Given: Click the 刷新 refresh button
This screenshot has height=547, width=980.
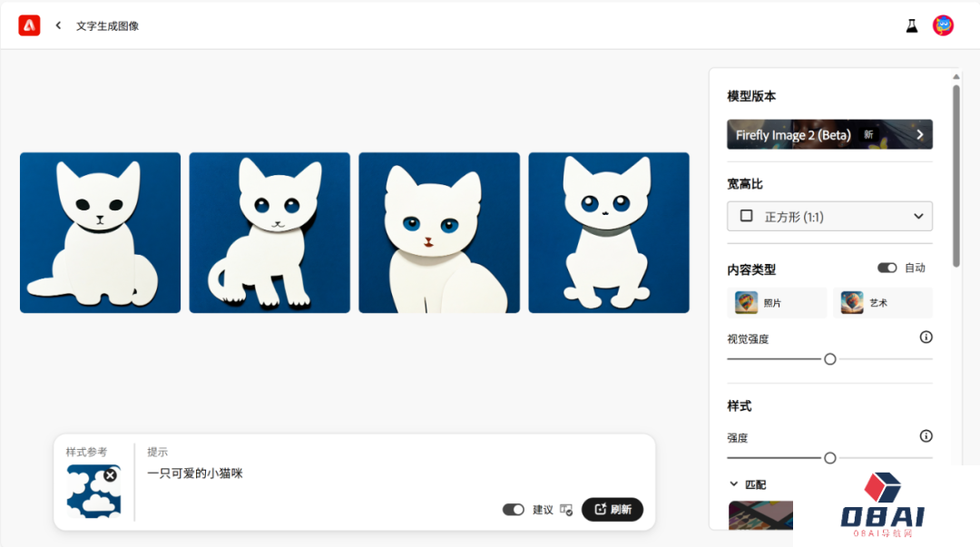Looking at the screenshot, I should tap(612, 510).
